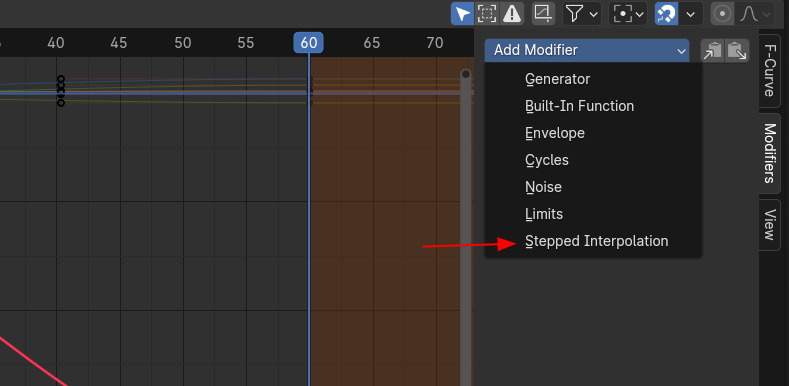The image size is (789, 386).
Task: Click frame 70 on the timeline ruler
Action: point(435,43)
